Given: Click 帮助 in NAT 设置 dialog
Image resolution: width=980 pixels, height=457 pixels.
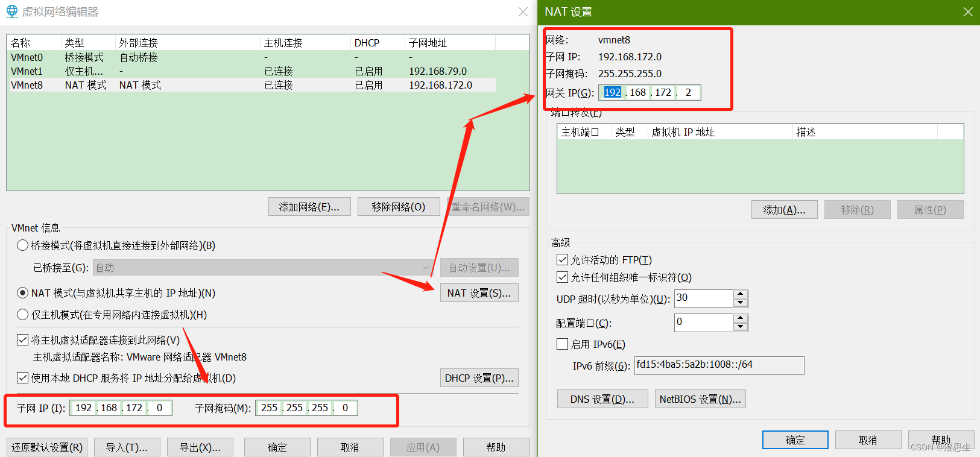Looking at the screenshot, I should click(941, 440).
